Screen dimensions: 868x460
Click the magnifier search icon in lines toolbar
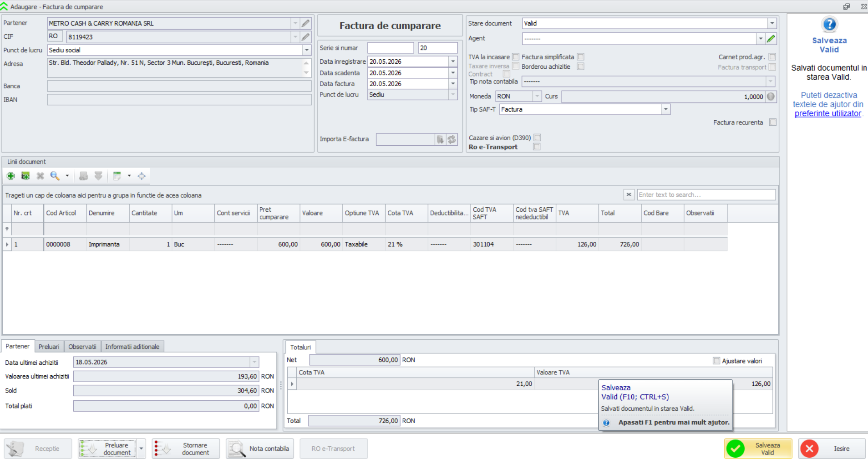[55, 176]
